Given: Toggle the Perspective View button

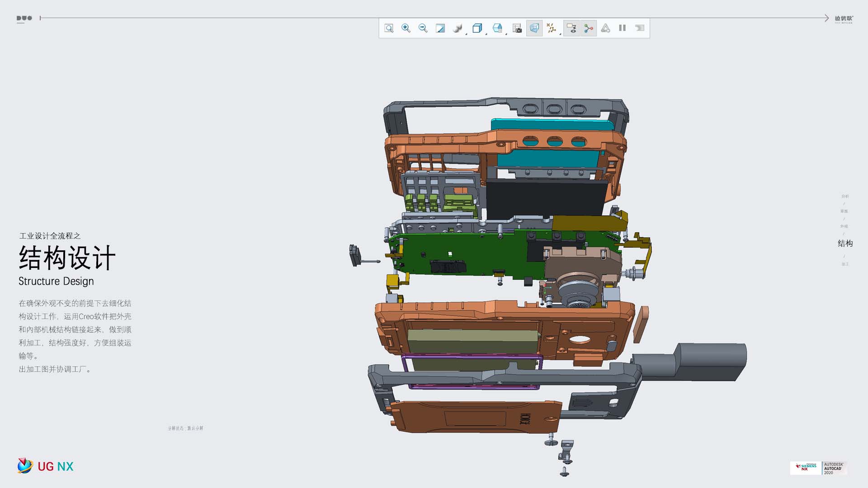Looking at the screenshot, I should 534,28.
